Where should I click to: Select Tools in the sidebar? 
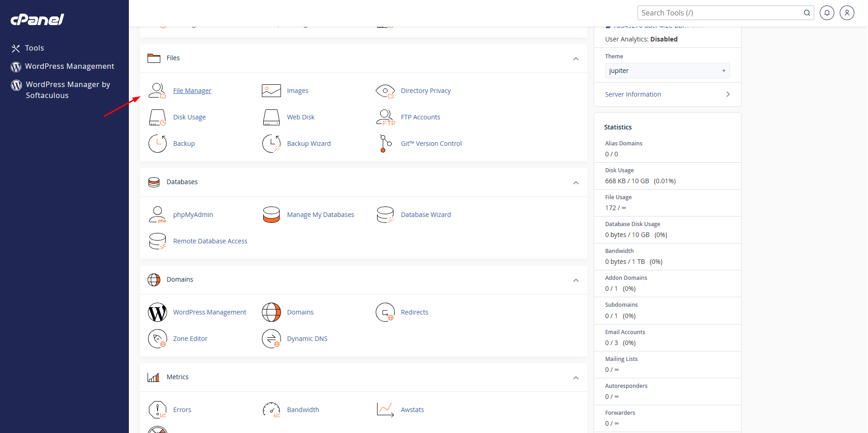27,48
